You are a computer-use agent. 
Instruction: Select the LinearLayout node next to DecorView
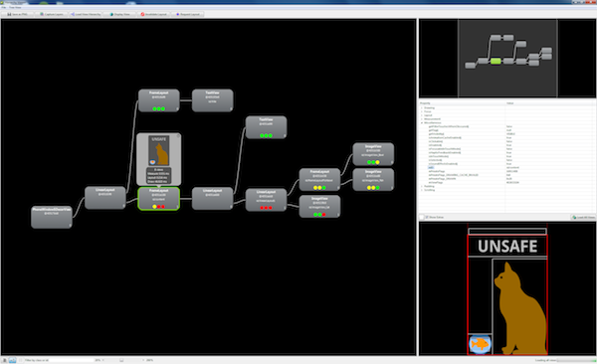click(105, 198)
